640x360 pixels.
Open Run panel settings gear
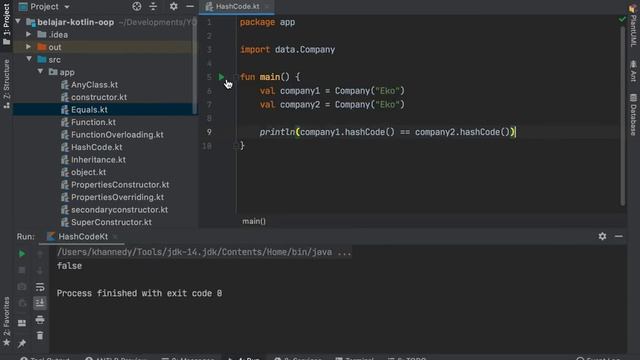click(x=602, y=236)
